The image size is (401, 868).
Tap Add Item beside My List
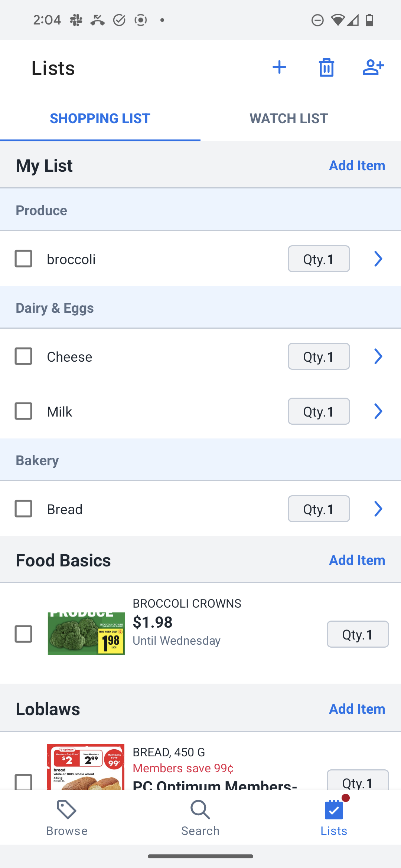(357, 165)
